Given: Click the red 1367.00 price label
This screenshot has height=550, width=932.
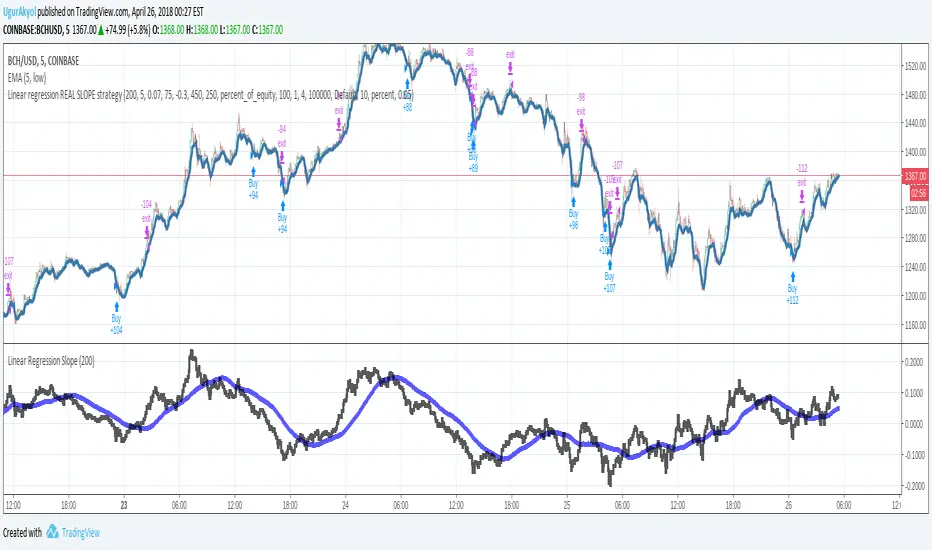Looking at the screenshot, I should (x=915, y=176).
